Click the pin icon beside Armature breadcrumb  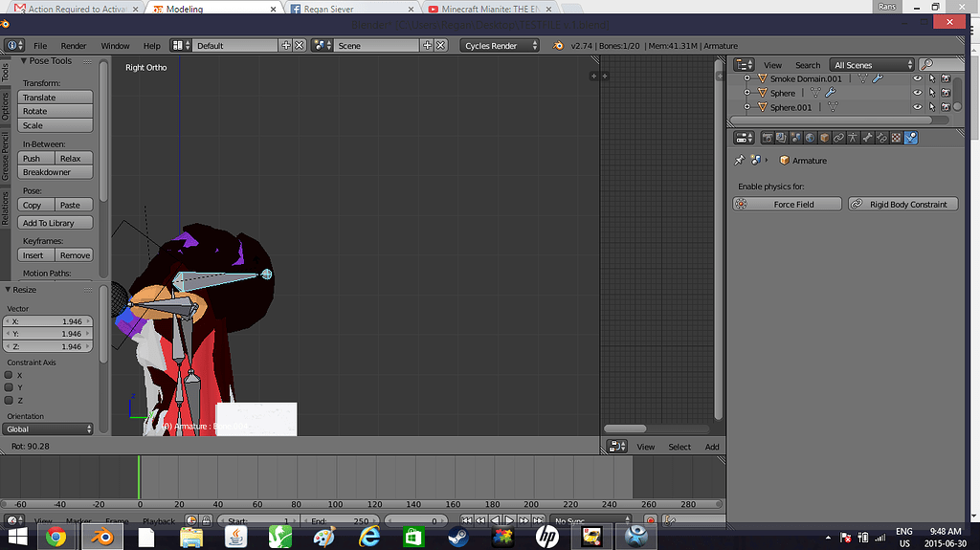coord(740,160)
